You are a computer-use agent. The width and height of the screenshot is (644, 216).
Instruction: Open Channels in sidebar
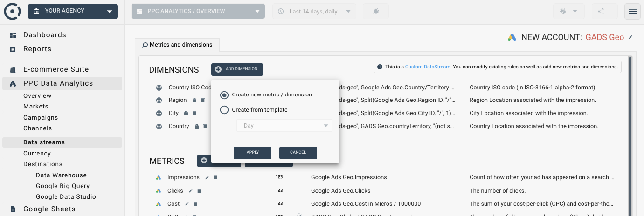pyautogui.click(x=38, y=128)
